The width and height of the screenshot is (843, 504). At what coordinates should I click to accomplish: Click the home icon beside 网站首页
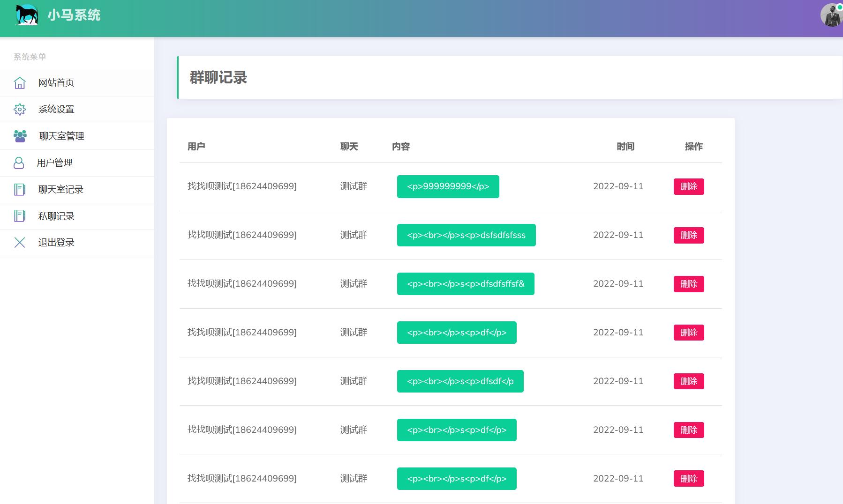[x=20, y=83]
